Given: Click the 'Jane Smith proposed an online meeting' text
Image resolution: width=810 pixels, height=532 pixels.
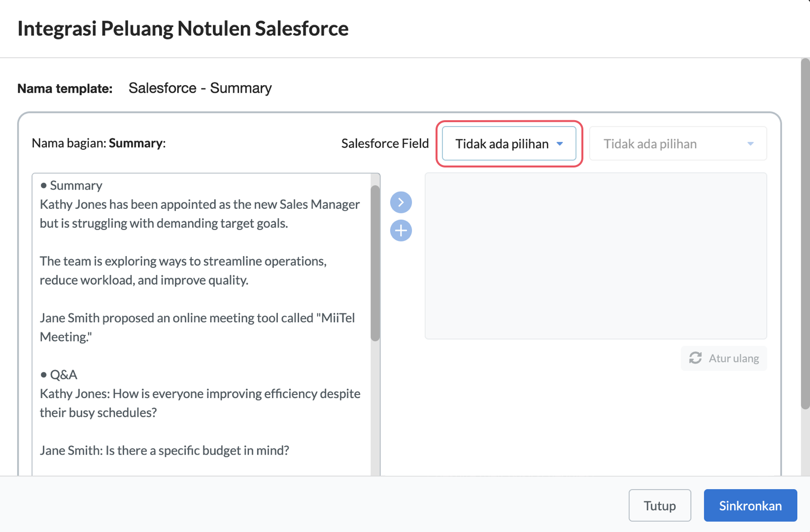Looking at the screenshot, I should coord(197,327).
